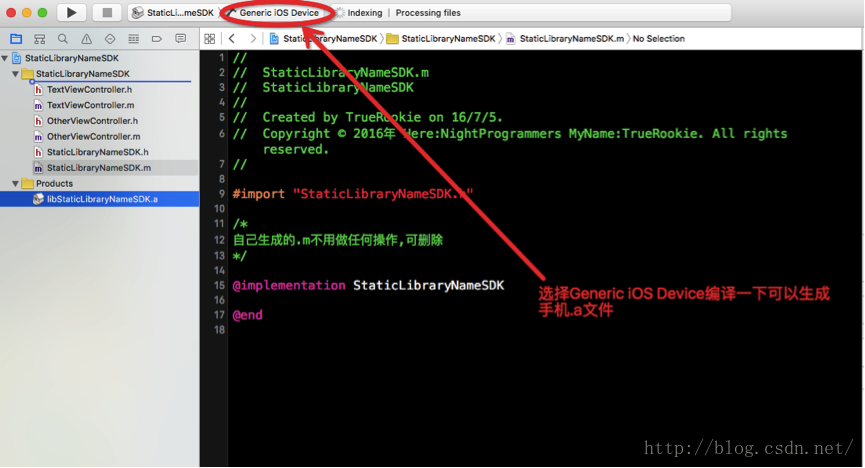Select the yellow StaticLibraryNameSDK folder
The image size is (865, 468).
[83, 73]
